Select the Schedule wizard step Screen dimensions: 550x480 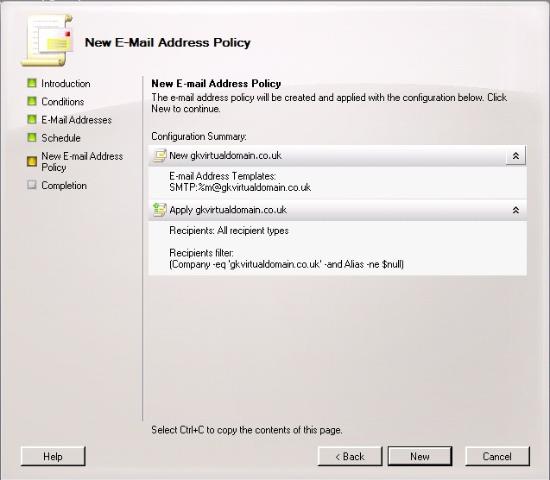pyautogui.click(x=61, y=138)
